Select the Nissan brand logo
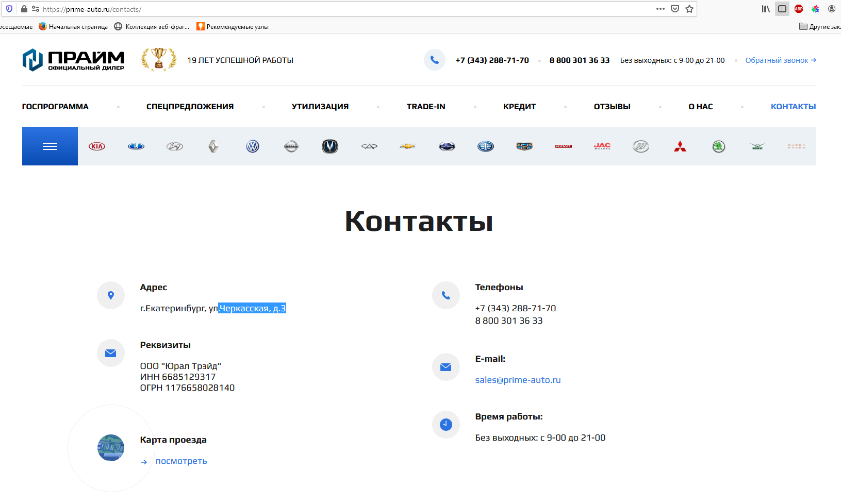The height and width of the screenshot is (504, 841). click(x=291, y=146)
